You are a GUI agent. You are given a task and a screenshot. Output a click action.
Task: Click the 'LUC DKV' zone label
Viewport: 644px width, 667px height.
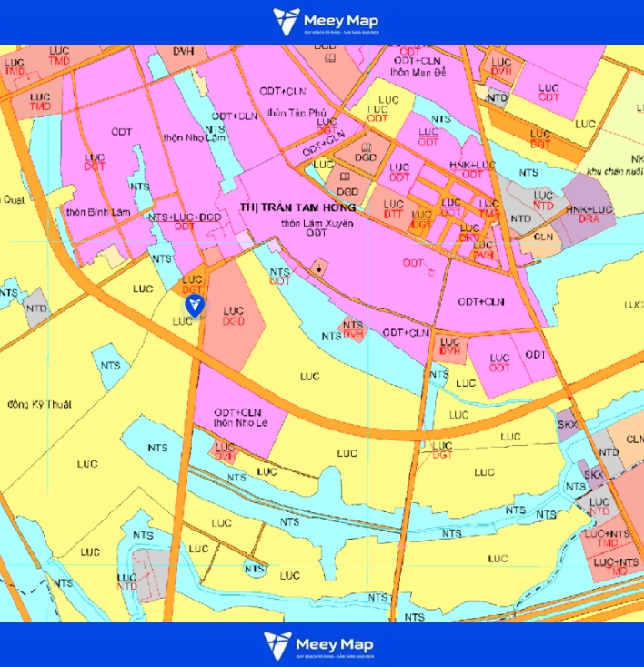click(x=469, y=233)
